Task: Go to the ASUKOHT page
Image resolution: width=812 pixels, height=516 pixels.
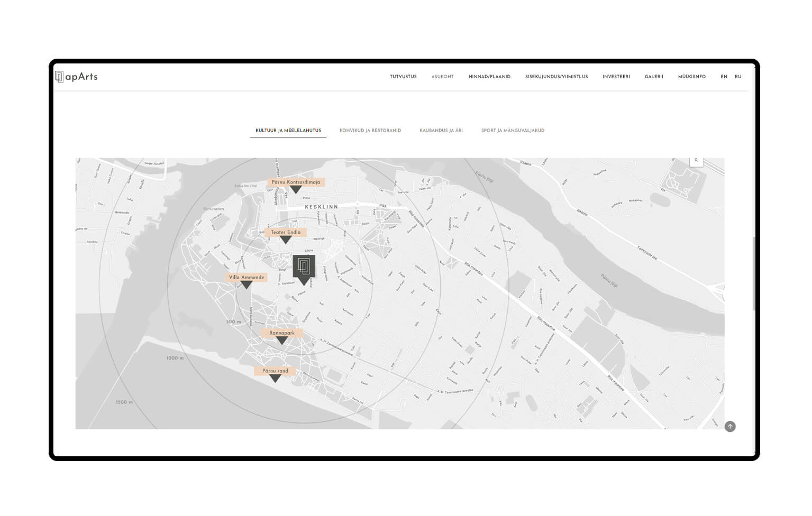Action: click(442, 77)
